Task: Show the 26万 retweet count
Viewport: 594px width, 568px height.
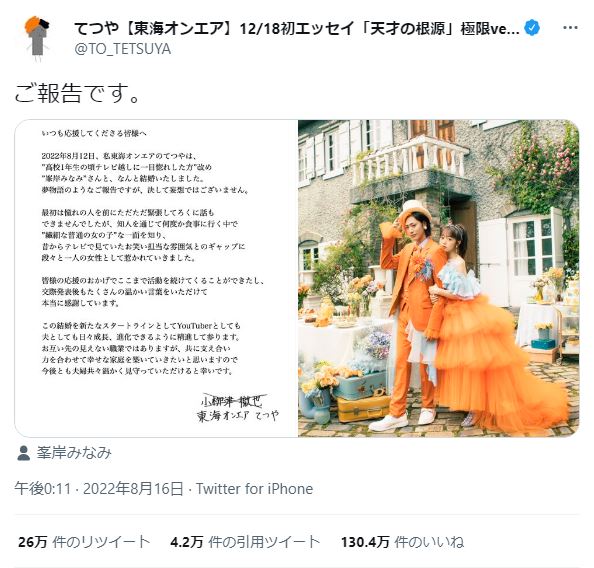Action: pos(33,542)
